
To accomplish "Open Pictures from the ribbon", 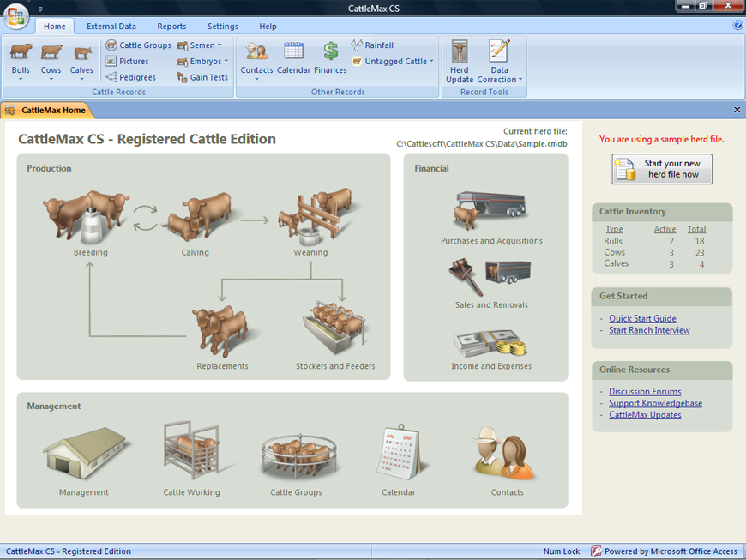I will [x=127, y=62].
